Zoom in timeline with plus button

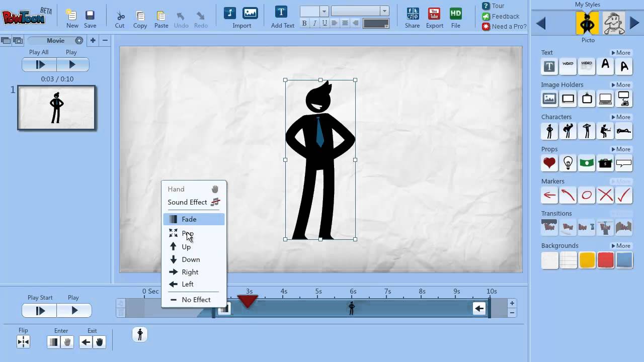(512, 303)
